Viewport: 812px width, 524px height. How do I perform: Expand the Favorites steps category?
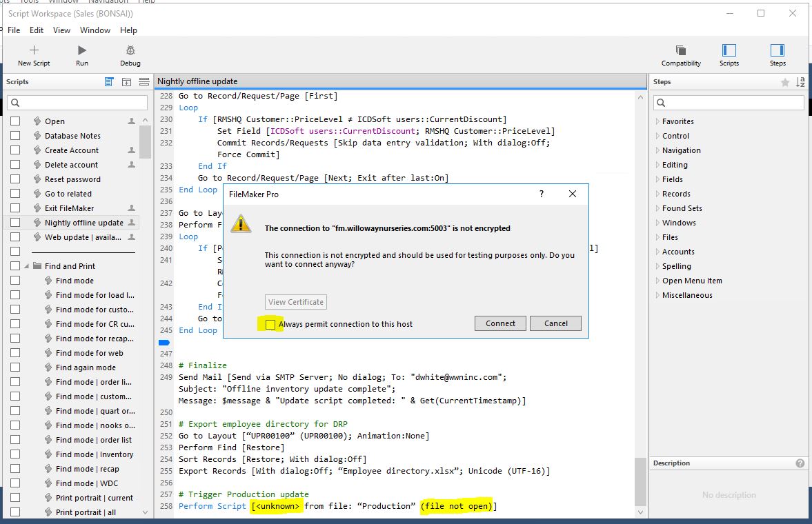(657, 121)
